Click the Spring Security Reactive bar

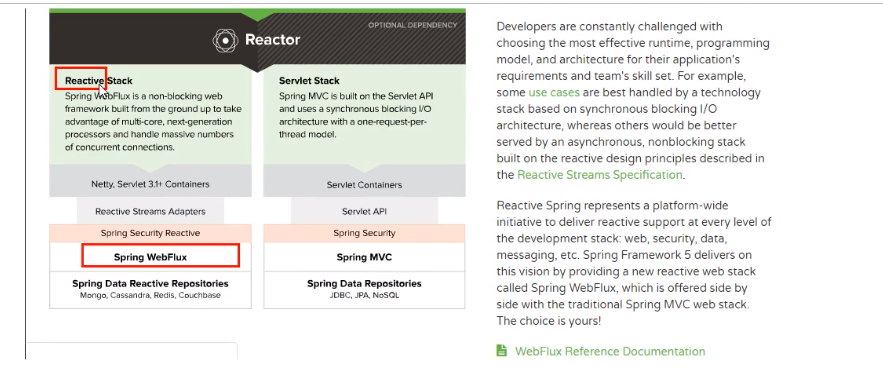150,233
